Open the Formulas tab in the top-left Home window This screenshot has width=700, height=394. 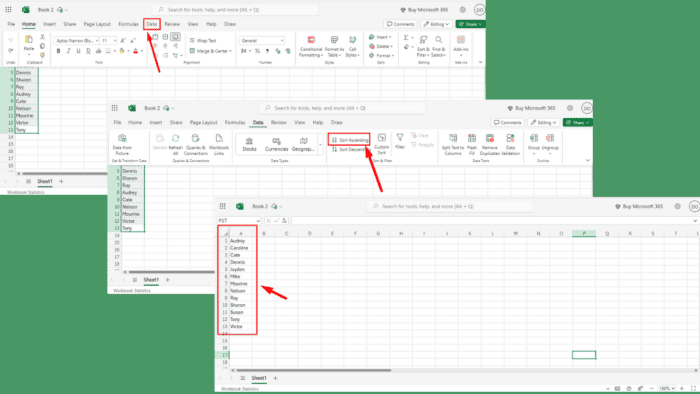click(128, 24)
